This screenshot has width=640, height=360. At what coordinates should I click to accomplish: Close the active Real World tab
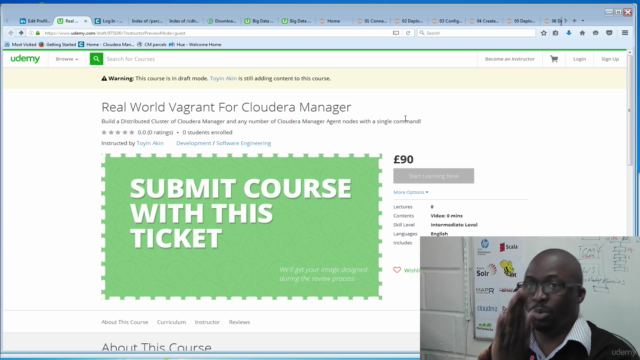[x=85, y=21]
